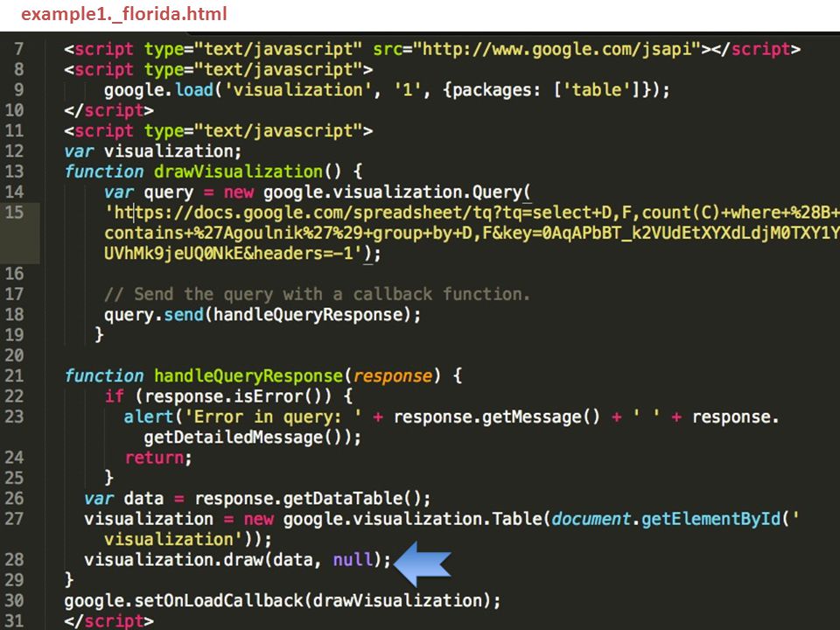
Task: Select line number 10 in gutter
Action: point(14,110)
